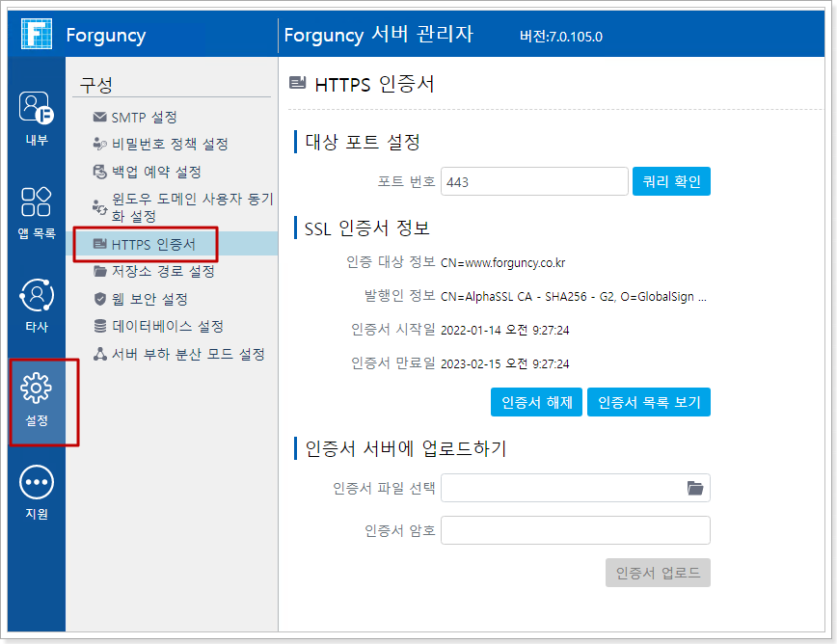Select HTTPS 인증서 in the sidebar
This screenshot has width=837, height=644.
tap(152, 245)
